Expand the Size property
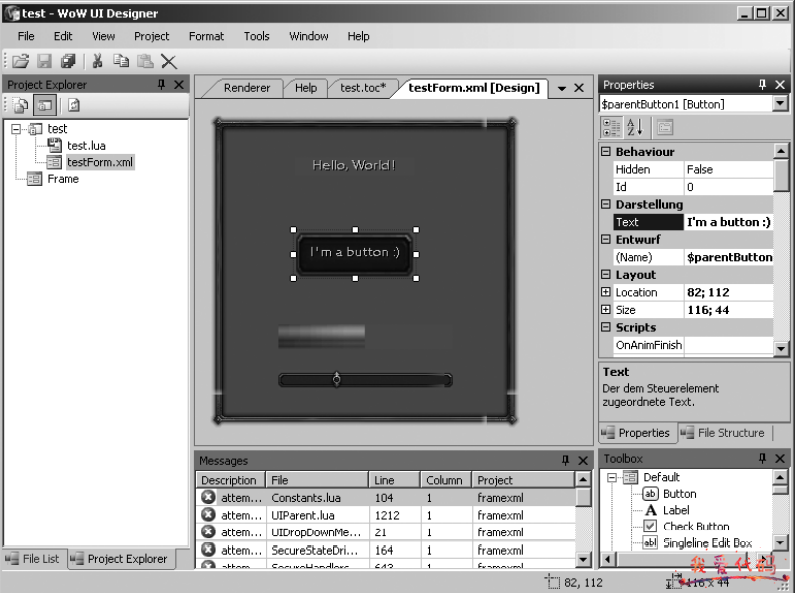Image resolution: width=795 pixels, height=593 pixels. tap(606, 309)
